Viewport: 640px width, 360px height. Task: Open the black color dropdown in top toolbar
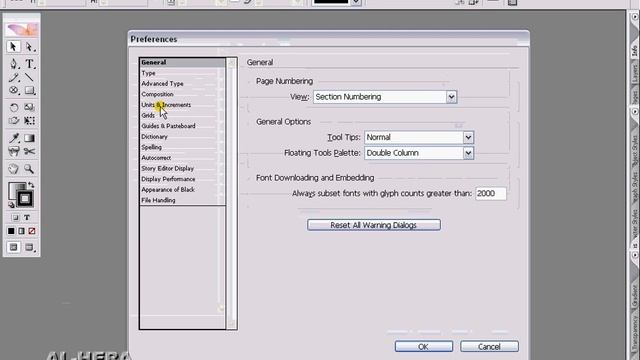pyautogui.click(x=356, y=2)
